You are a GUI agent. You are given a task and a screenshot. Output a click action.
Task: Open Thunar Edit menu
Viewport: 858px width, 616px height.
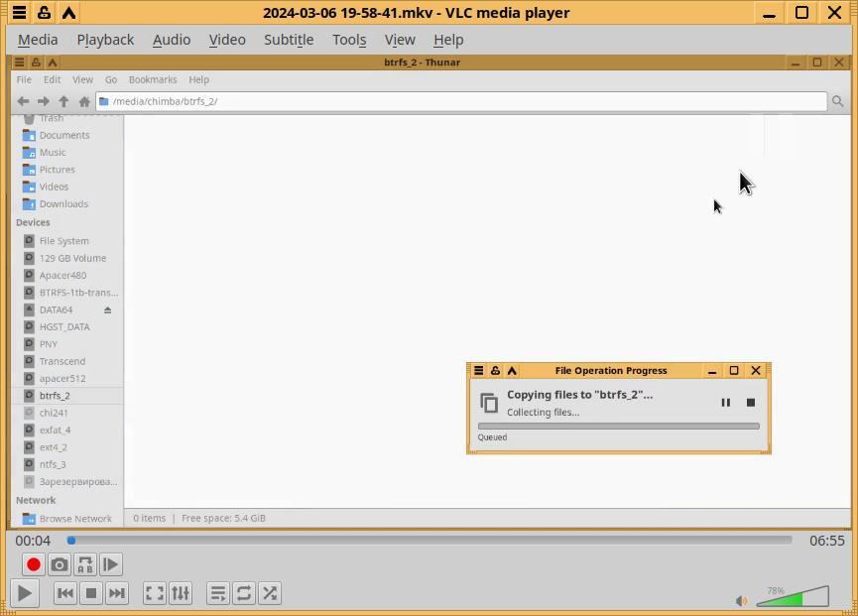pyautogui.click(x=52, y=80)
